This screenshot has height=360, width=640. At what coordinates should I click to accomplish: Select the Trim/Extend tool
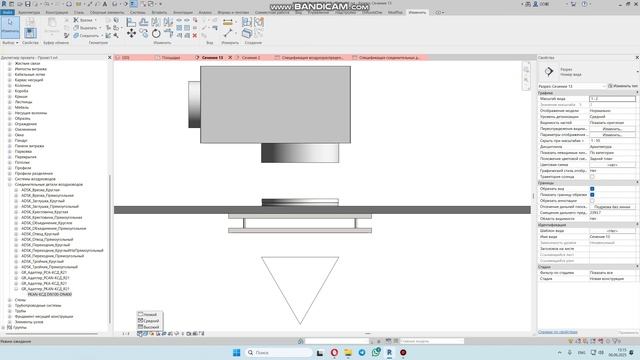coord(168,33)
